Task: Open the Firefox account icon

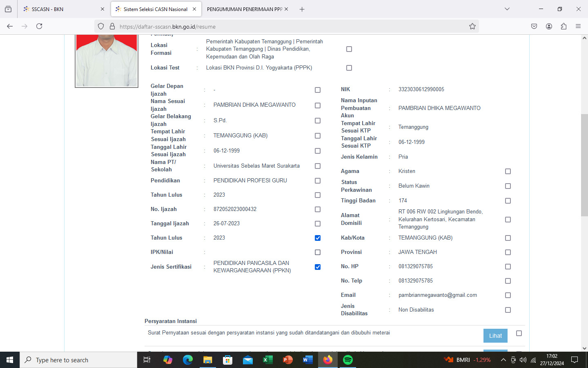Action: coord(549,26)
